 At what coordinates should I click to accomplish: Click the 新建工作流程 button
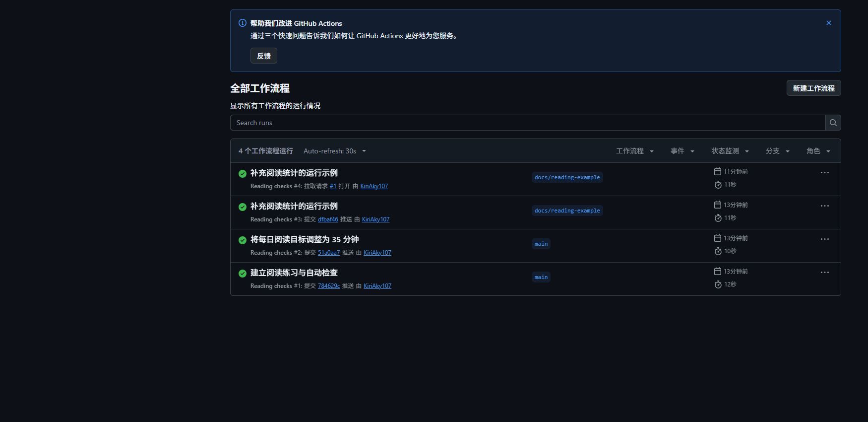point(814,88)
